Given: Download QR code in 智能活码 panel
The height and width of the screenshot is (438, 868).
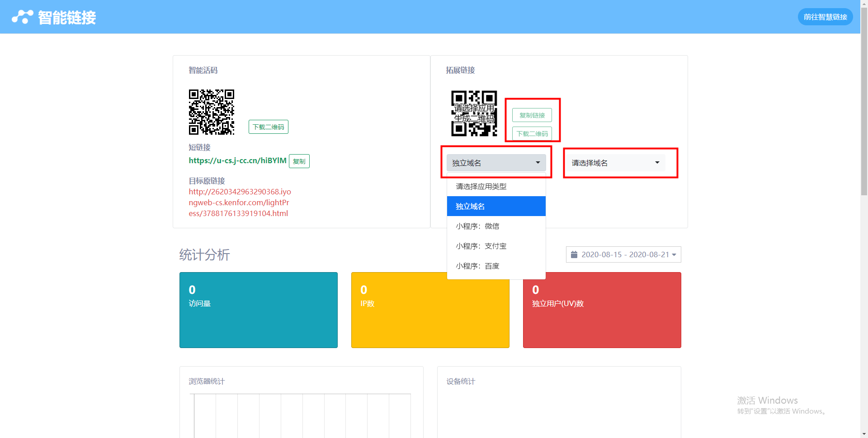Looking at the screenshot, I should coord(268,127).
